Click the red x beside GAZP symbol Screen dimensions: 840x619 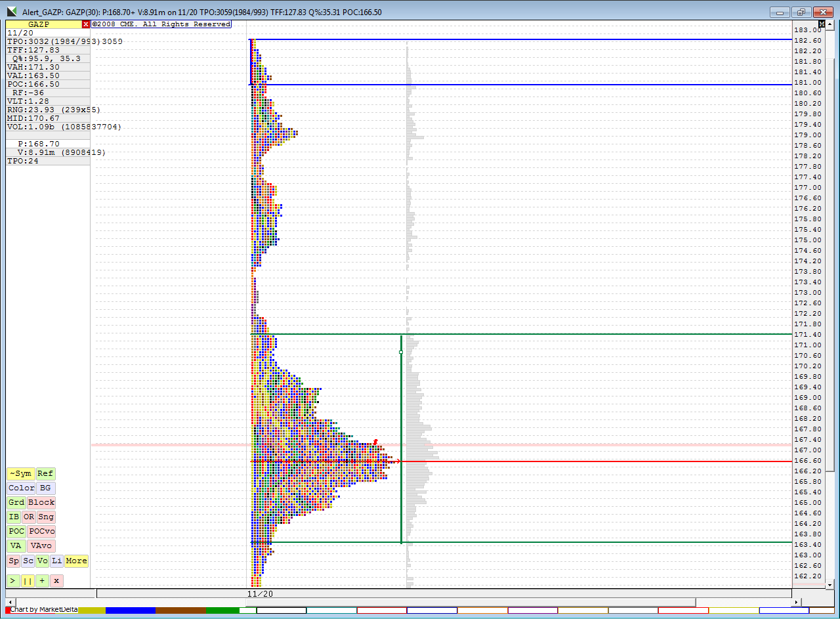point(86,24)
